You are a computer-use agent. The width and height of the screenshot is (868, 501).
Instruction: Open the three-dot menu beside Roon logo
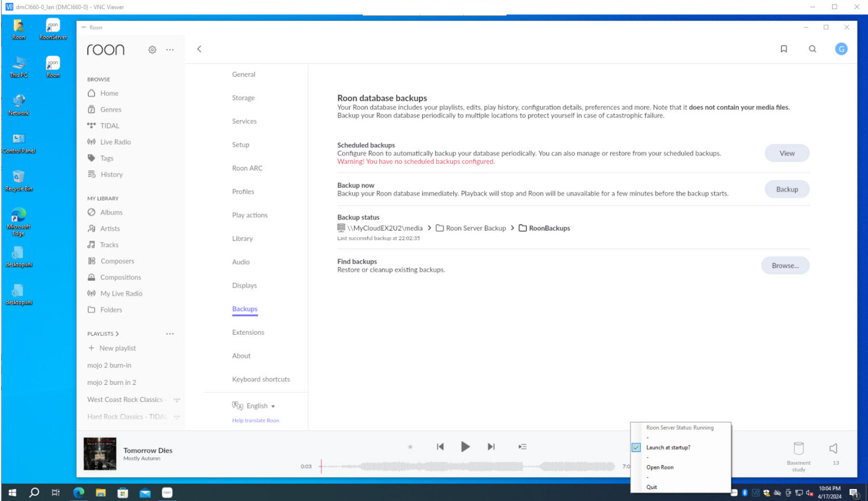170,50
